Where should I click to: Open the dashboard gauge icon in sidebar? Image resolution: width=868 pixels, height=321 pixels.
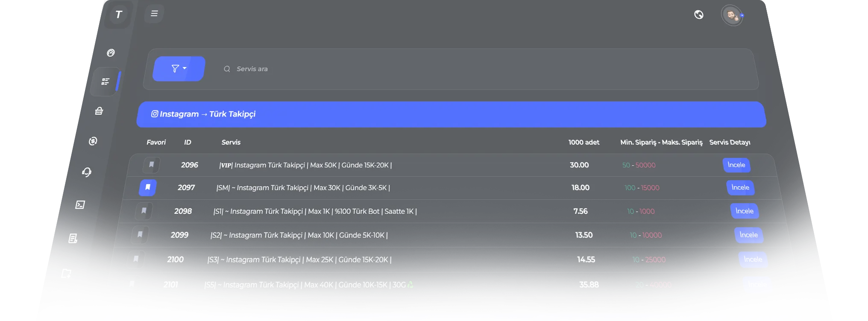(x=111, y=53)
